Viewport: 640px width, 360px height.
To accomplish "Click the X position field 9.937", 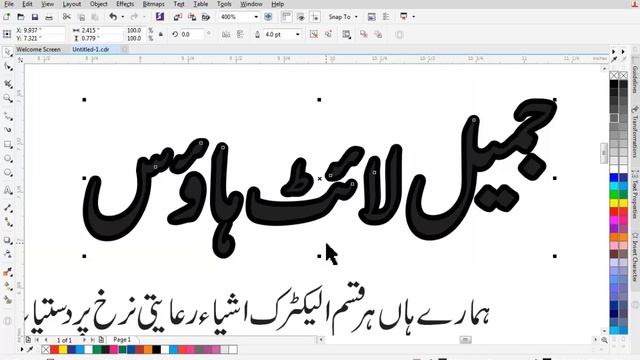I will [40, 31].
